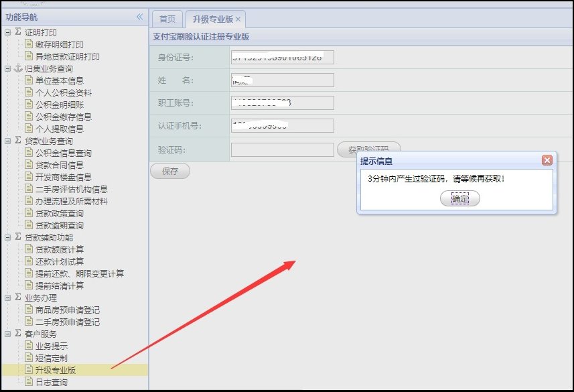Click document icon next to 贷款合同信息
Image resolution: width=574 pixels, height=392 pixels.
[x=29, y=165]
